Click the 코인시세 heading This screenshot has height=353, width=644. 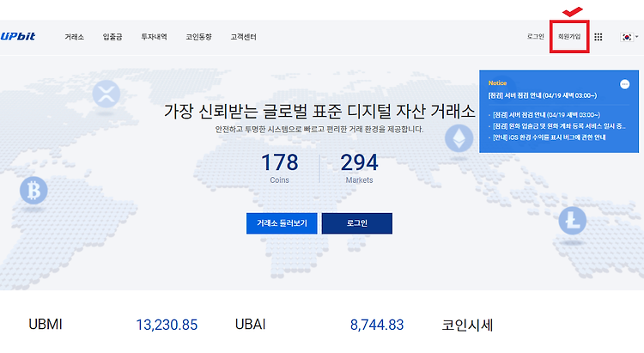coord(467,325)
